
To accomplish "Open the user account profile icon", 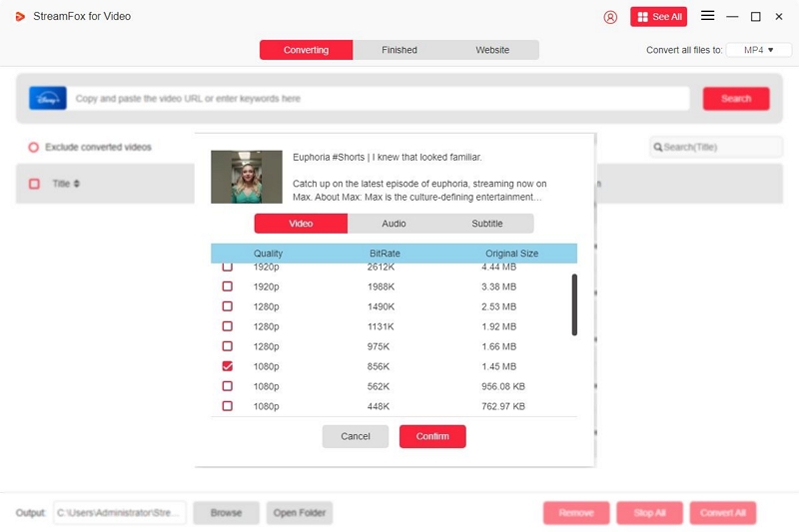I will coord(611,17).
